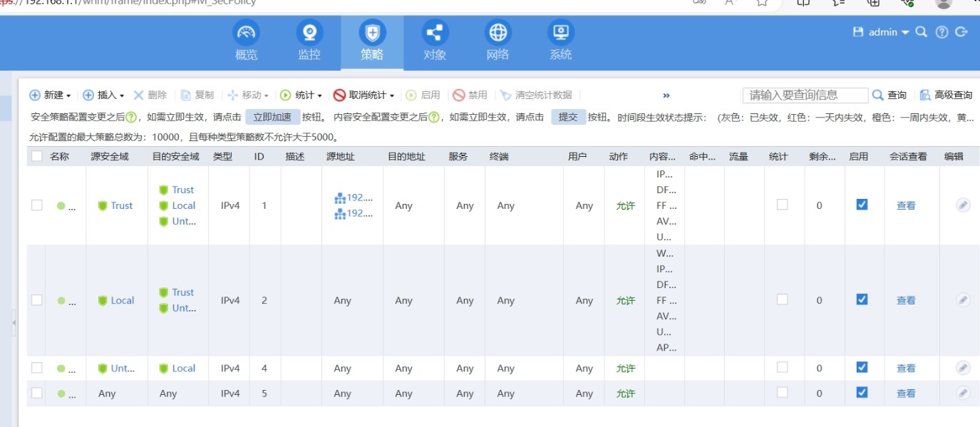The image size is (980, 427).
Task: Open the 概览 overview tab
Action: click(x=246, y=42)
